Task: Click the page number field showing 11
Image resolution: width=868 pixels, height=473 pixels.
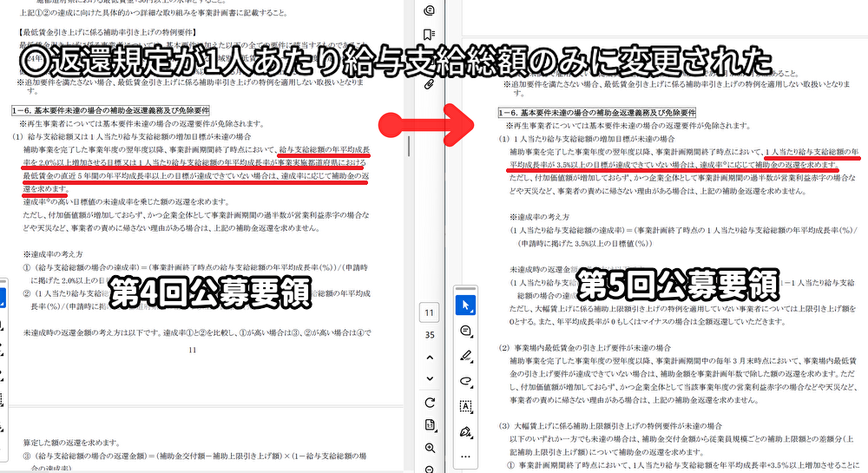Action: (430, 312)
